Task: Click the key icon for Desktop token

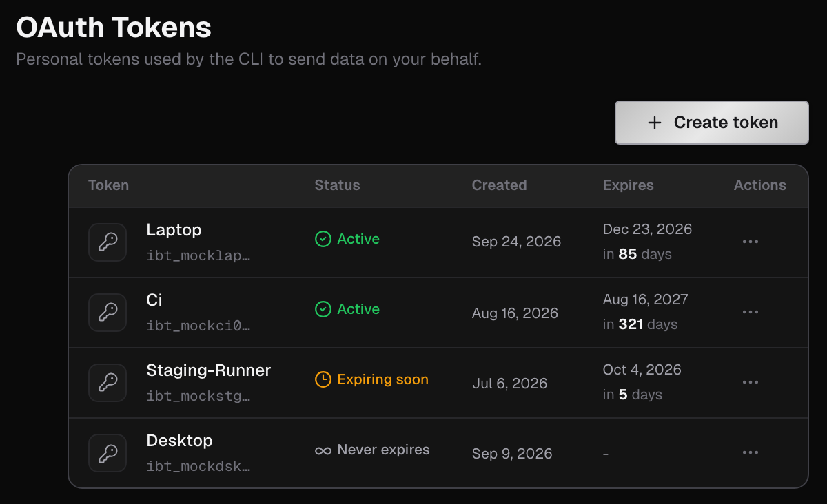Action: pos(108,453)
